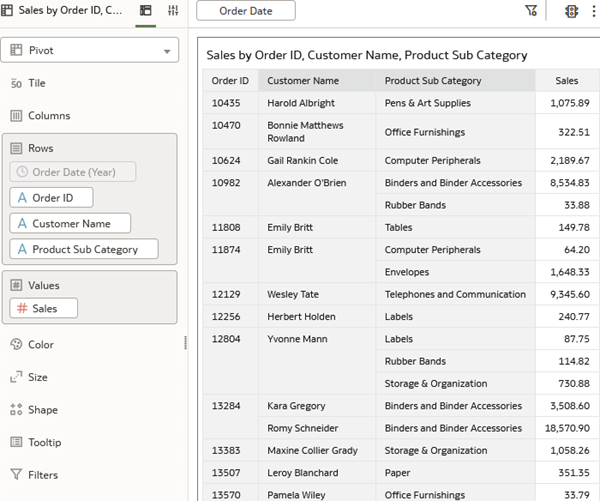Image resolution: width=600 pixels, height=501 pixels.
Task: Click the Columns drop target section
Action: pos(49,115)
